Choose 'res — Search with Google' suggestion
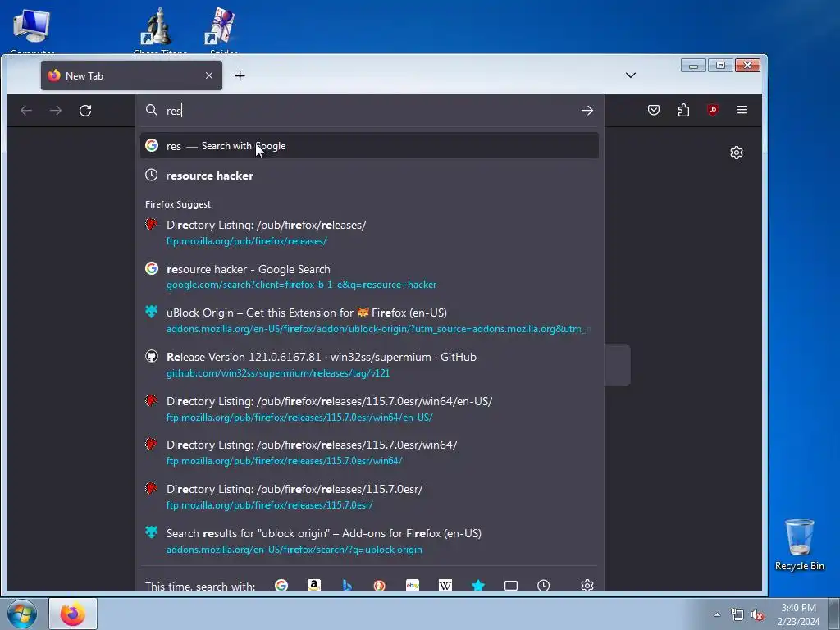The image size is (840, 630). pos(369,146)
